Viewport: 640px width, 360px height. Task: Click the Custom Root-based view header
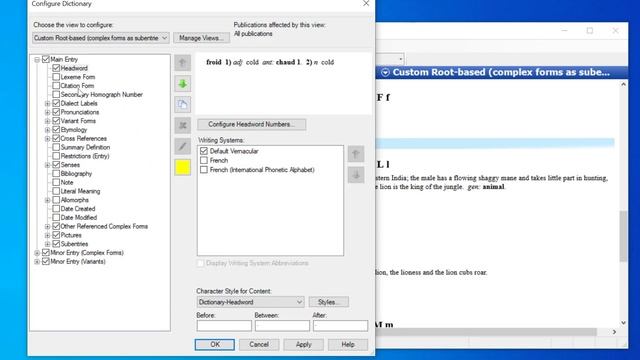tap(501, 72)
